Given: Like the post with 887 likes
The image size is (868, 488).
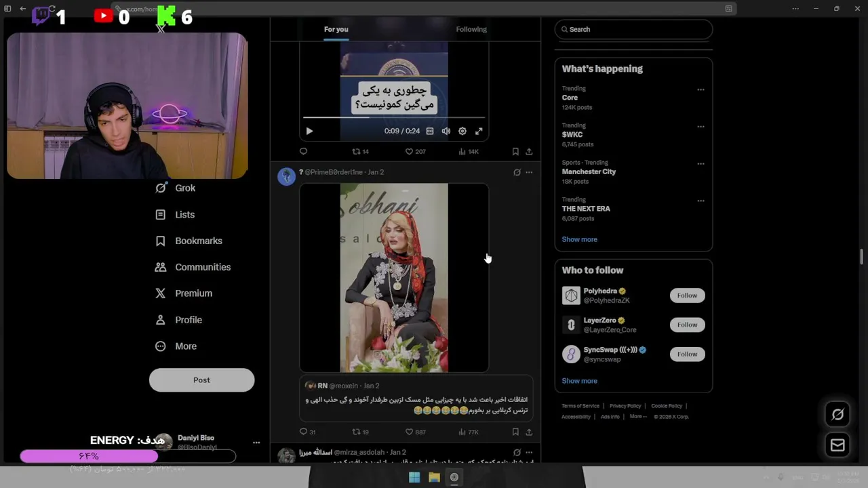Looking at the screenshot, I should [415, 432].
